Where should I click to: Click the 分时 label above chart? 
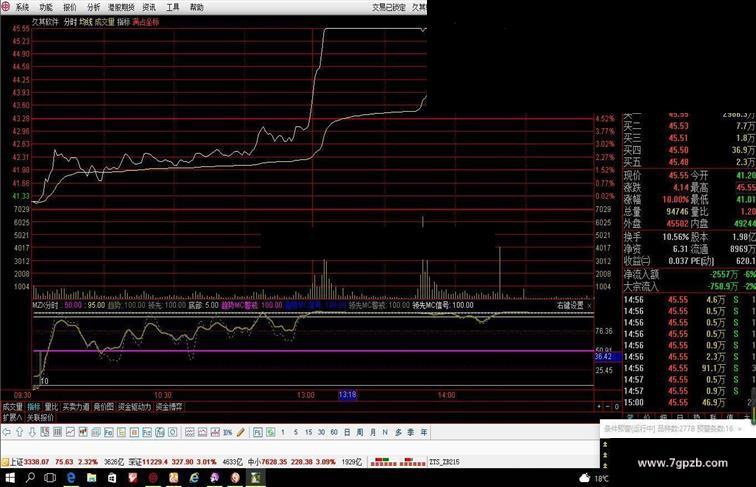(70, 22)
